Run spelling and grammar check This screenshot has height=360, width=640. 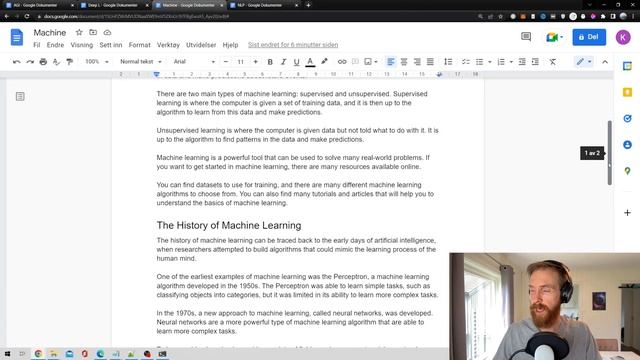click(56, 62)
